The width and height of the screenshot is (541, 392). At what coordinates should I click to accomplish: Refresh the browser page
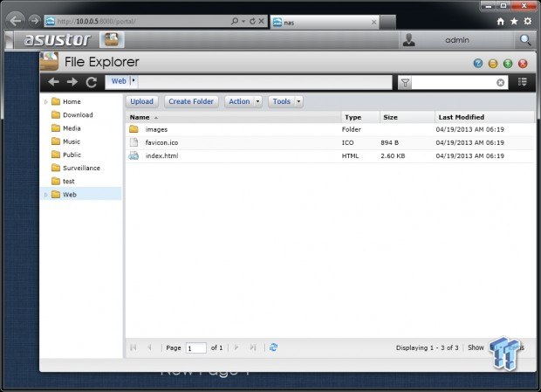coord(252,21)
